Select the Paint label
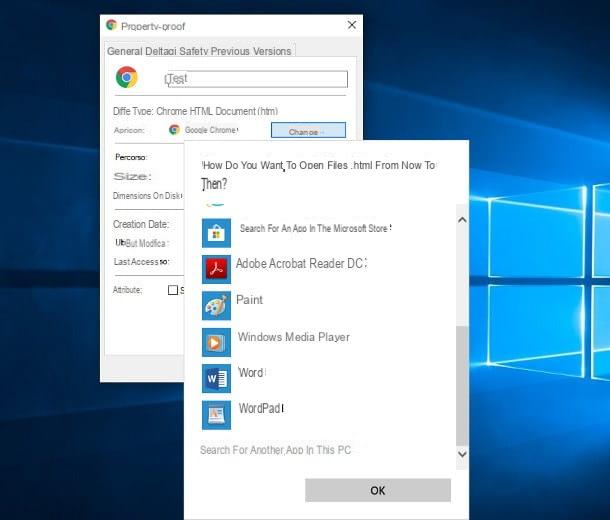 249,299
